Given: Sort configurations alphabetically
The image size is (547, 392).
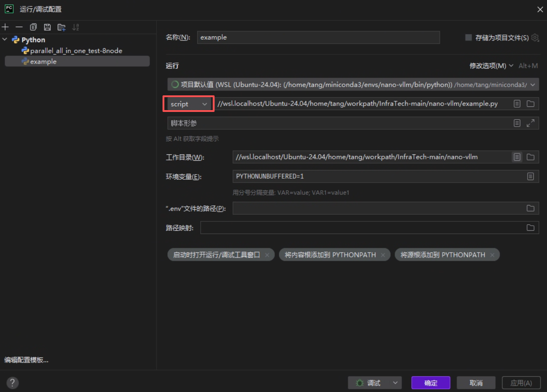Looking at the screenshot, I should pos(76,27).
